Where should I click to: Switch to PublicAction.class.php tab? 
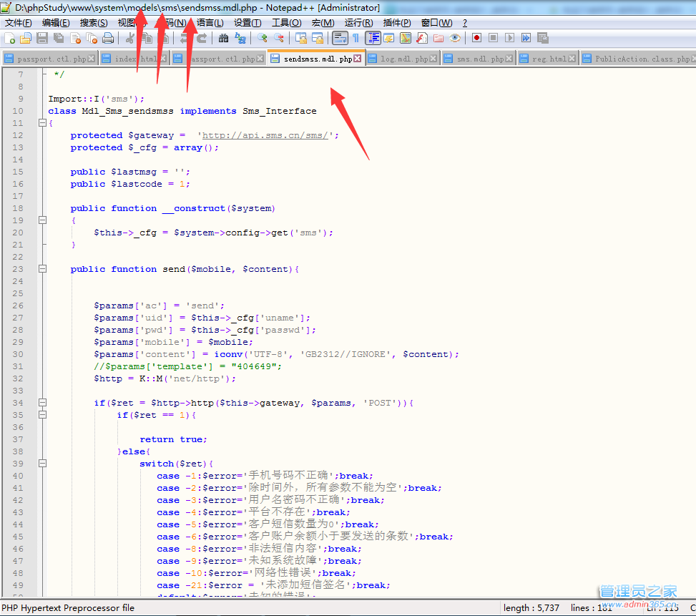click(638, 59)
